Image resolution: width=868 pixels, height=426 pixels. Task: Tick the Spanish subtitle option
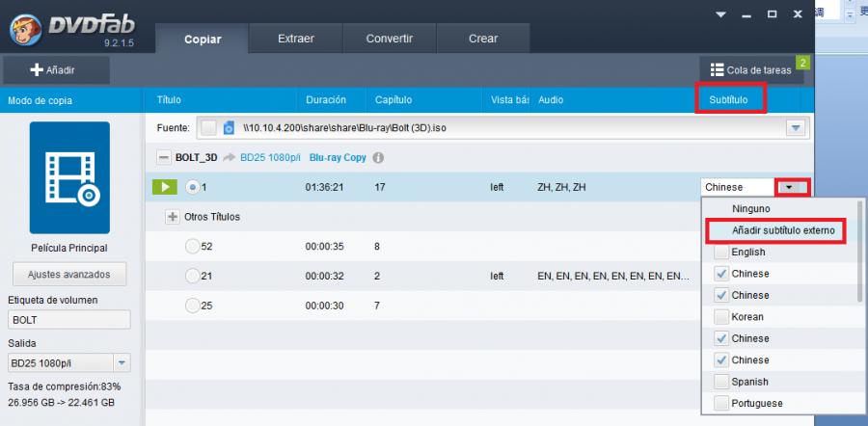(x=721, y=382)
